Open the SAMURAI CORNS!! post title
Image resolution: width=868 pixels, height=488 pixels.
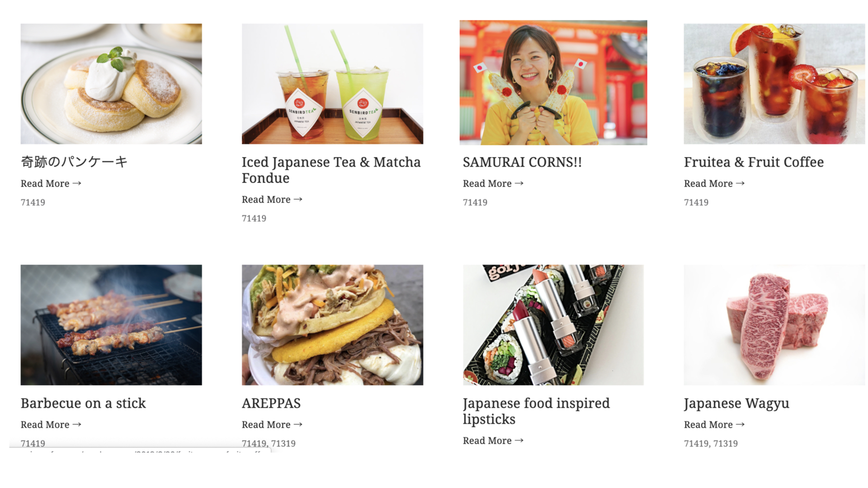[x=522, y=162]
